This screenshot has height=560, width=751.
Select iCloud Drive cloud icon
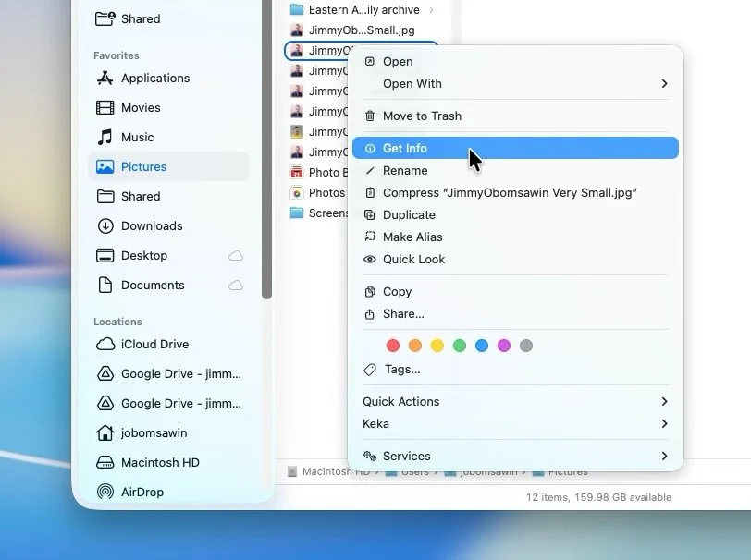coord(105,344)
